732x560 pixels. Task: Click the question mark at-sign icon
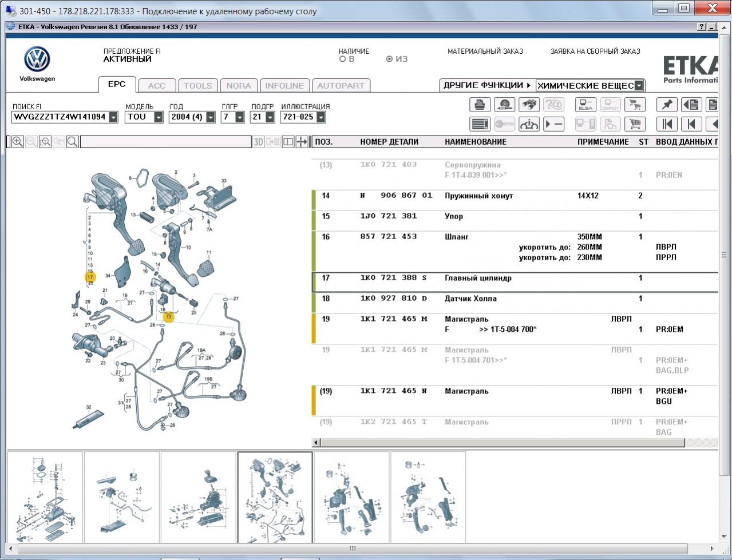click(x=553, y=105)
